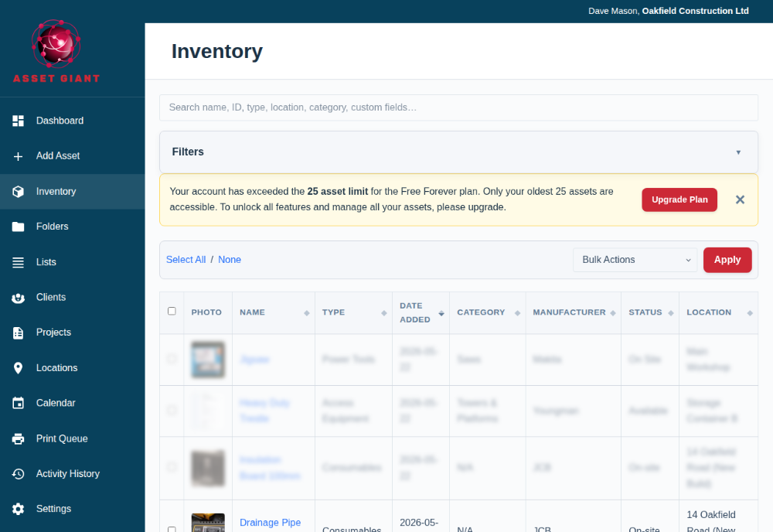The image size is (773, 532).
Task: Click the Calendar icon in sidebar
Action: [x=19, y=403]
